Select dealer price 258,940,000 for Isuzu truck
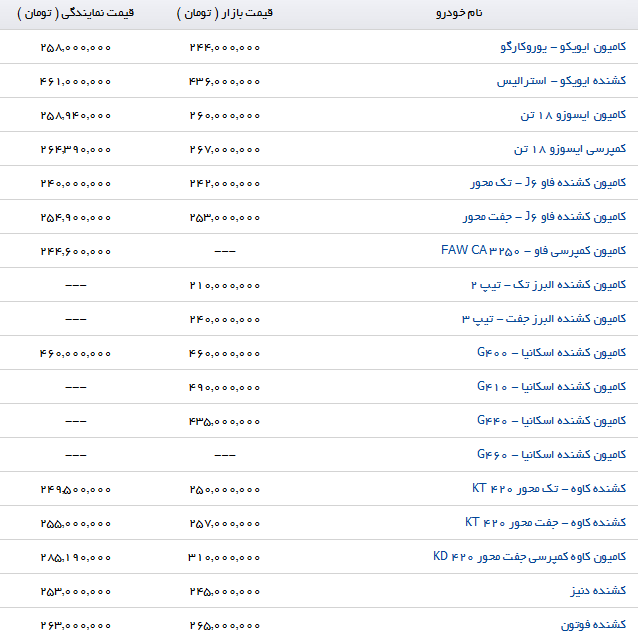 [76, 116]
